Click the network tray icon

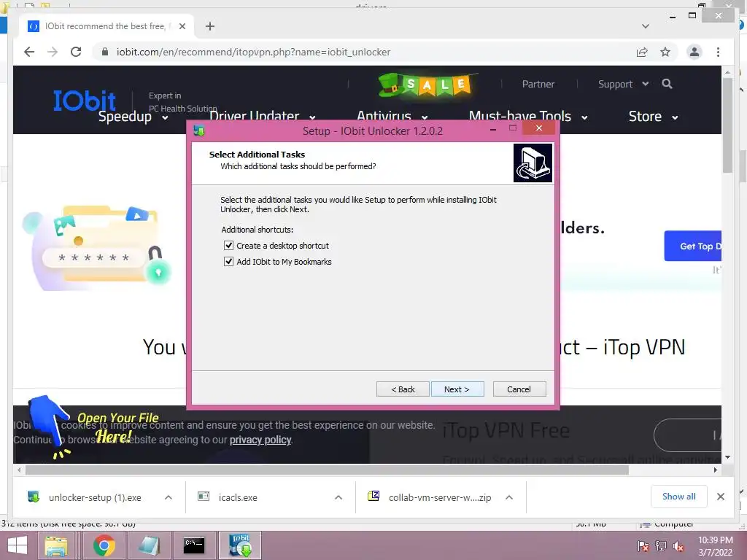tap(661, 546)
